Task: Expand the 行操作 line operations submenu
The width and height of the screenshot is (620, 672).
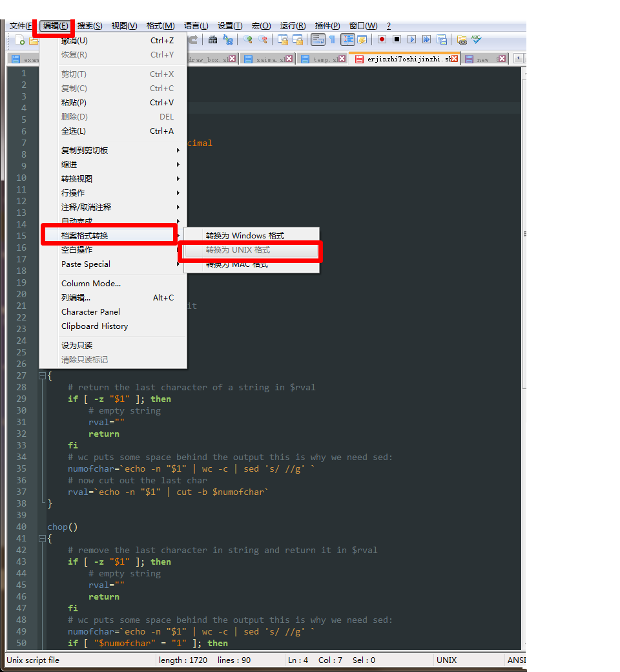Action: tap(113, 193)
